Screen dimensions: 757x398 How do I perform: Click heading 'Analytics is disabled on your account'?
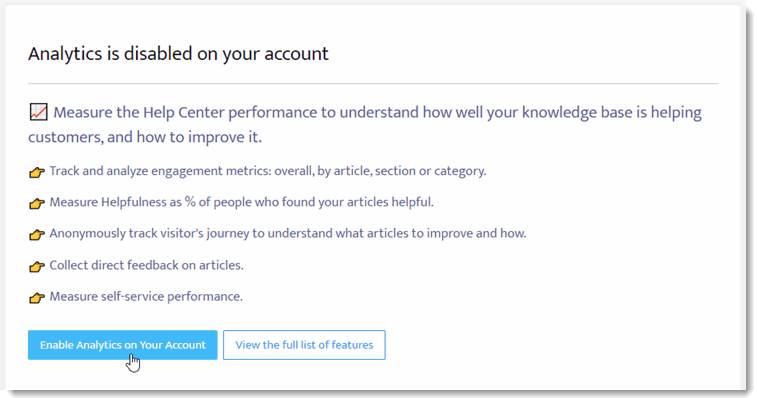coord(178,54)
